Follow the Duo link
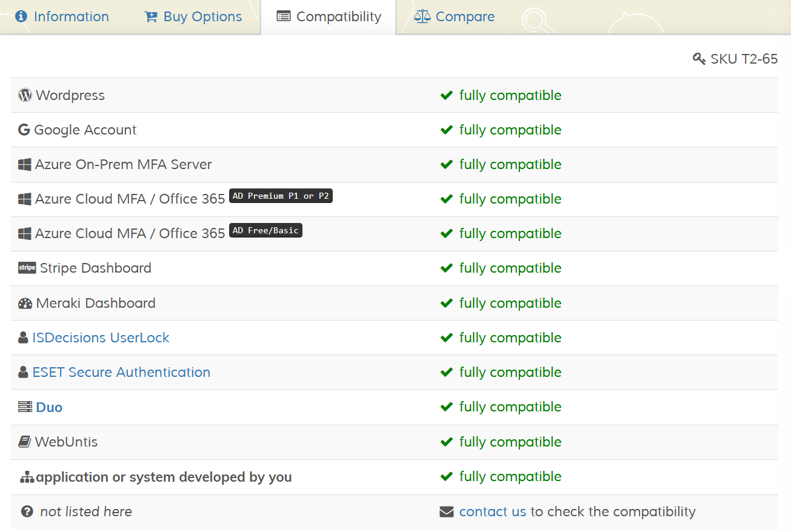Viewport: 791px width, 532px height. coord(49,407)
